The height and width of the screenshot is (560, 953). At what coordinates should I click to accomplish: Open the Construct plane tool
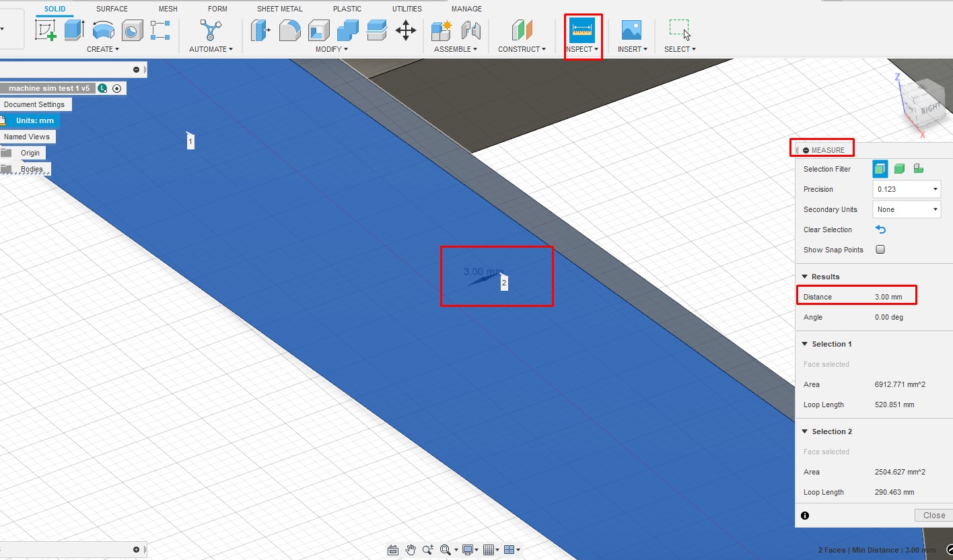coord(521,30)
